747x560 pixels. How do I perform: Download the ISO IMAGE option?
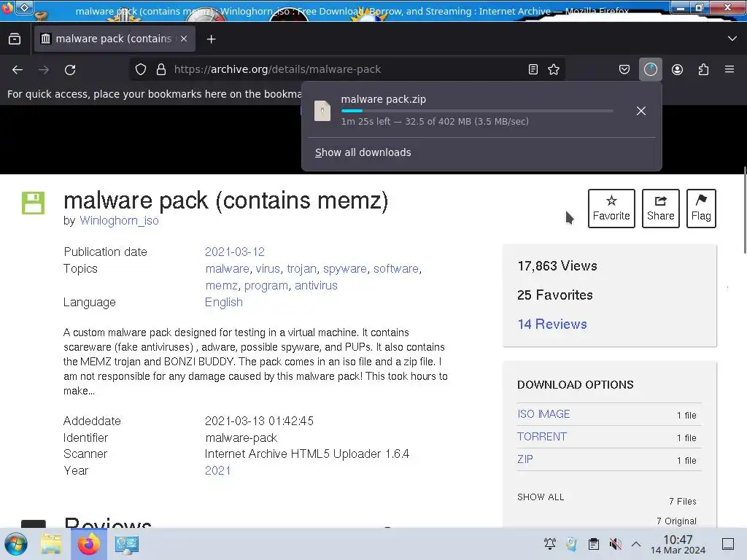coord(543,414)
